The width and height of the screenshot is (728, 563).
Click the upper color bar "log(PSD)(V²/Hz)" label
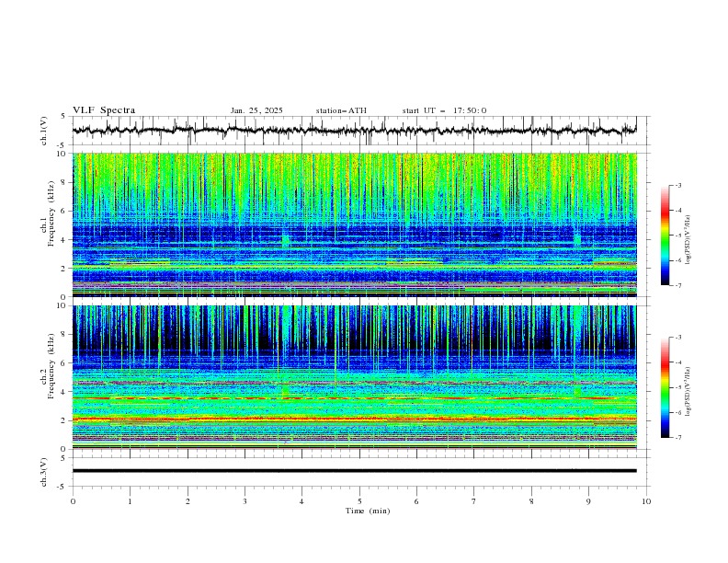pyautogui.click(x=688, y=240)
